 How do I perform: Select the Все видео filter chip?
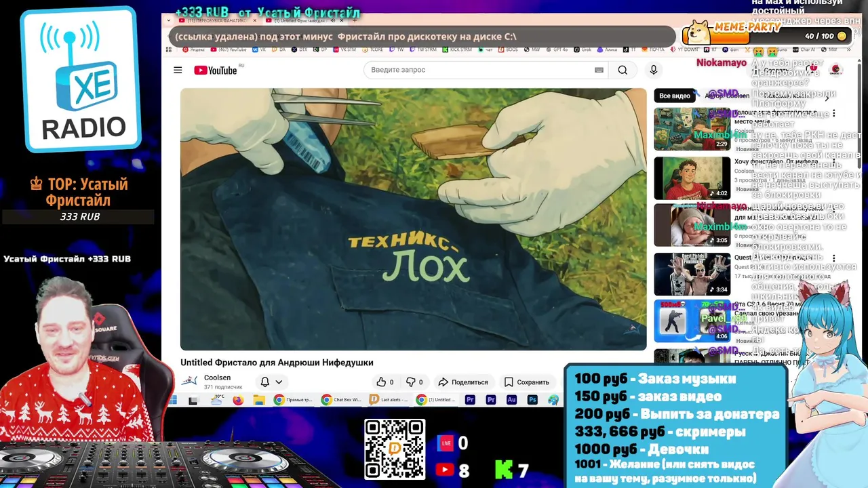coord(675,96)
